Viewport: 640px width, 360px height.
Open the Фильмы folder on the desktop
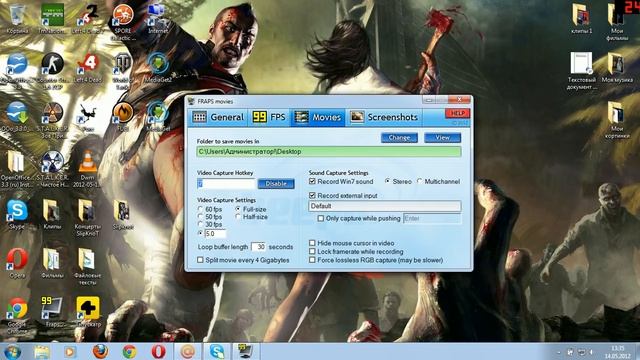tap(52, 264)
